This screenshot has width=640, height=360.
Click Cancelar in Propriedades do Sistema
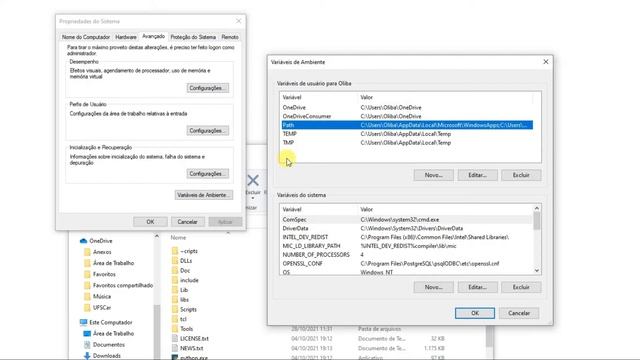(187, 222)
